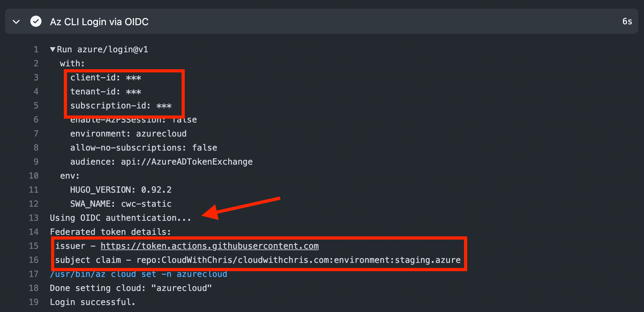Screen dimensions: 644x312
Task: Select the audience api://AzureADTokenExchange line
Action: click(161, 161)
